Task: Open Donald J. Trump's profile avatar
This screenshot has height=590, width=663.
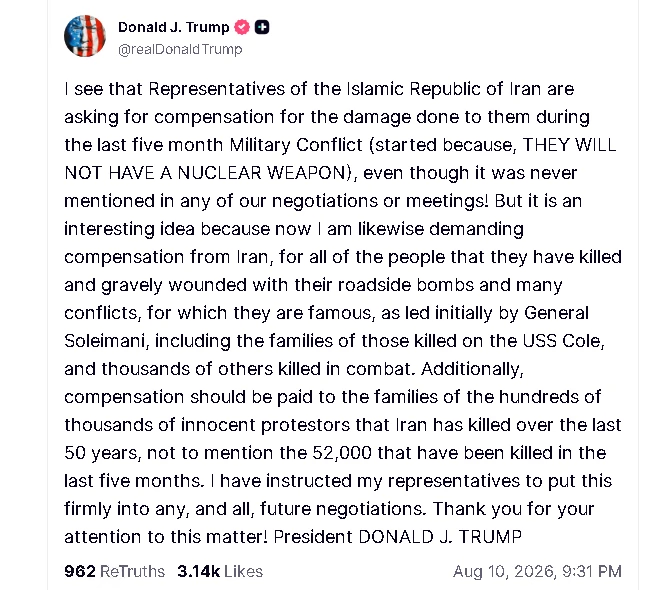Action: click(x=85, y=36)
